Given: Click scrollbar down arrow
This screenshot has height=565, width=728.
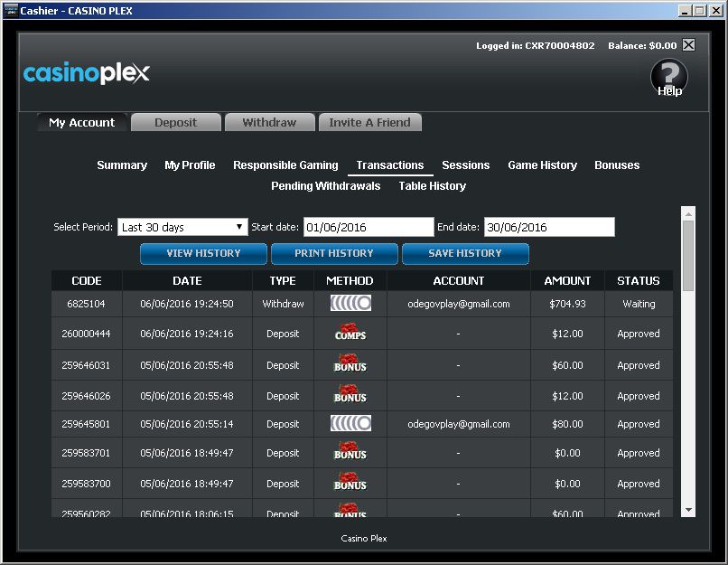Looking at the screenshot, I should click(688, 510).
